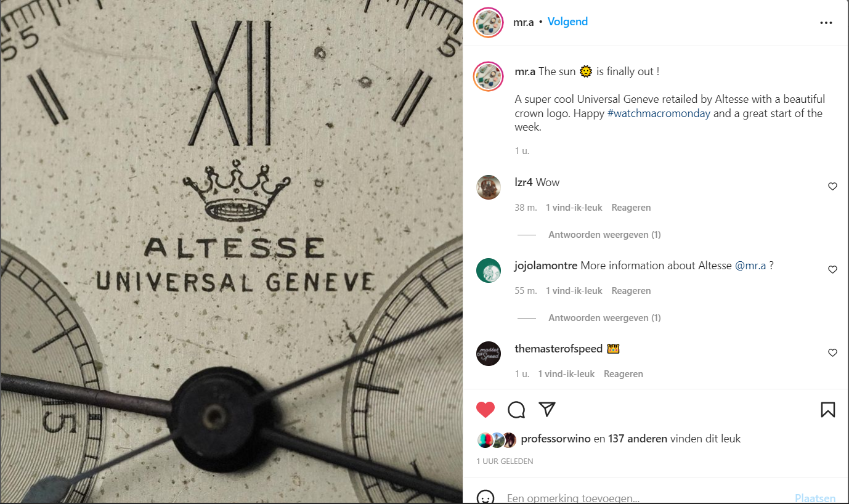The height and width of the screenshot is (504, 849).
Task: Focus the Een opmerking toevoegen field
Action: point(647,498)
